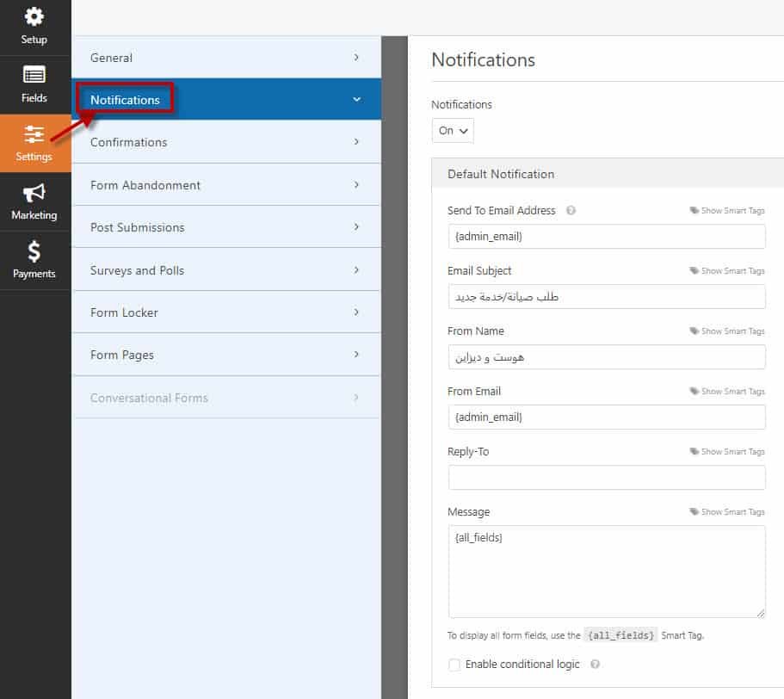Show Smart Tags for Message
Viewport: 784px width, 699px height.
coord(732,511)
